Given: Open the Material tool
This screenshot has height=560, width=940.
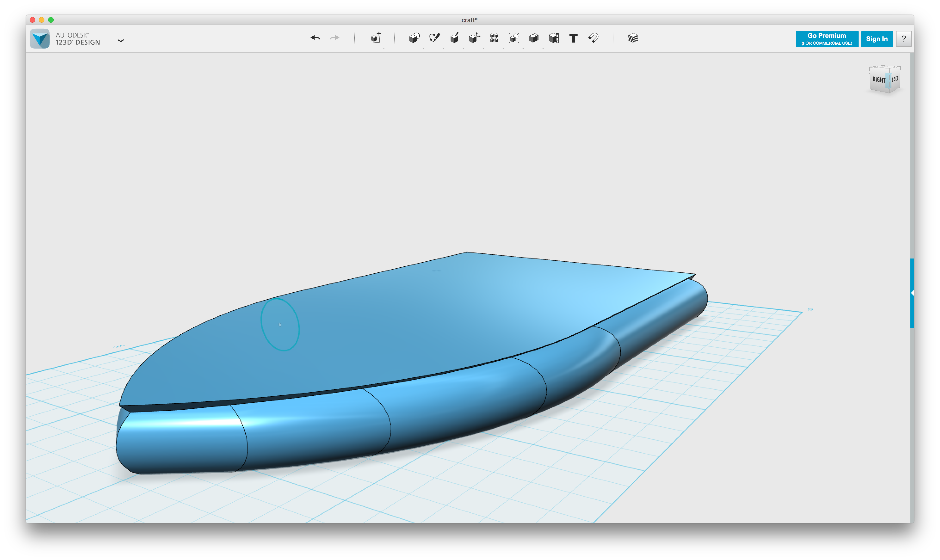Looking at the screenshot, I should (633, 38).
